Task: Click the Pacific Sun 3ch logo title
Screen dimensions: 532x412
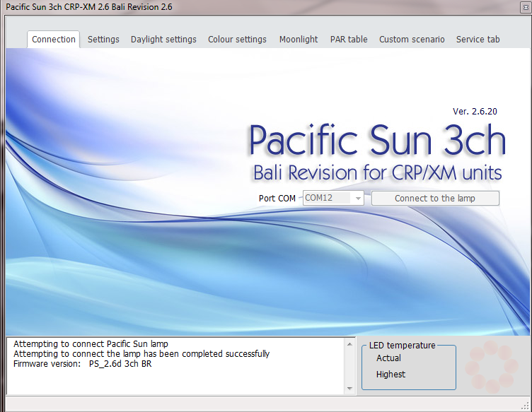Action: pyautogui.click(x=376, y=141)
